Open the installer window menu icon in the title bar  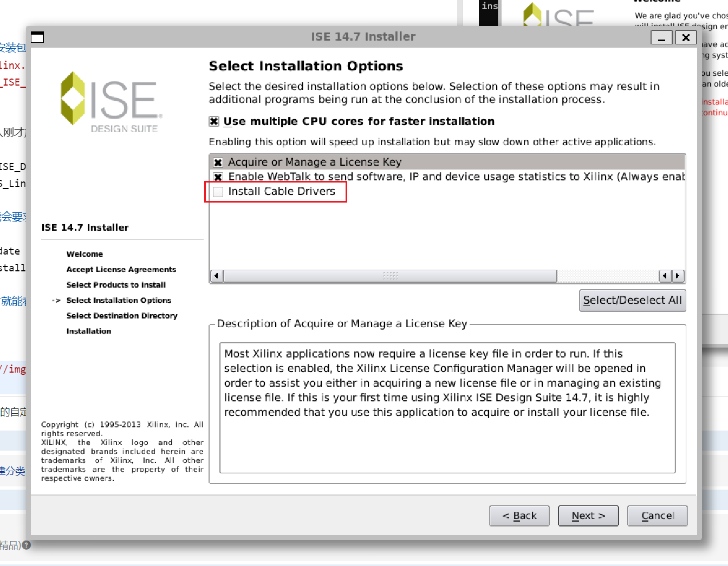[x=37, y=37]
